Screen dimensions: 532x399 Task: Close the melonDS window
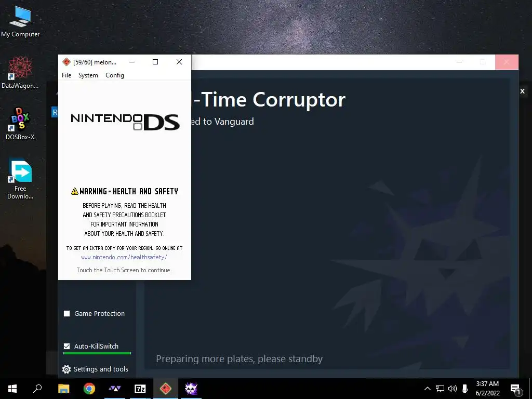179,62
